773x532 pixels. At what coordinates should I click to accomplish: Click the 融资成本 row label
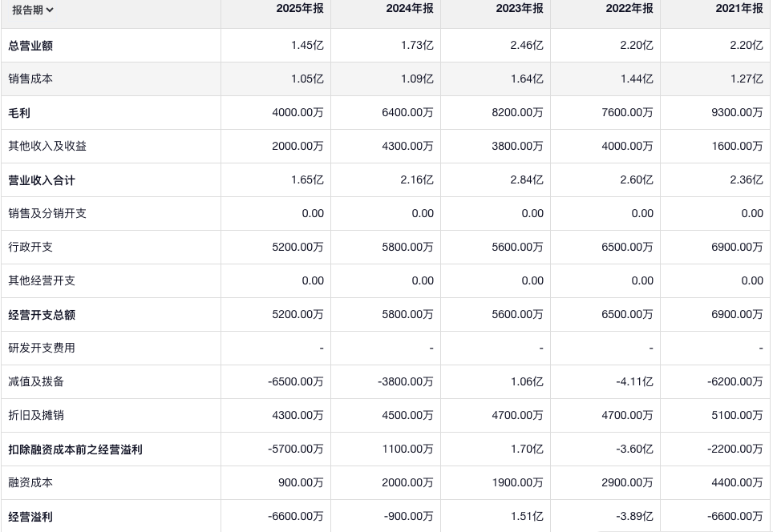(30, 483)
